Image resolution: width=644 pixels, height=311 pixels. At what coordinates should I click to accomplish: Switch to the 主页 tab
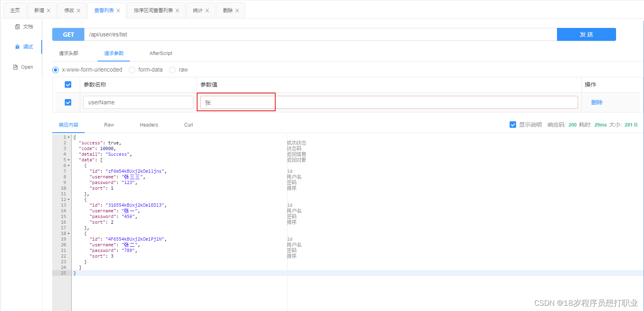click(x=15, y=11)
